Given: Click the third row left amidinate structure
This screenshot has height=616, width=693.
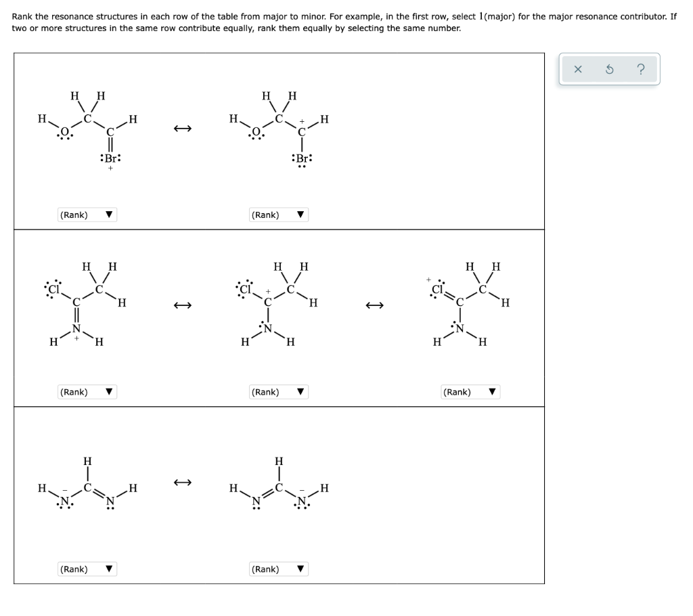Looking at the screenshot, I should click(x=87, y=484).
